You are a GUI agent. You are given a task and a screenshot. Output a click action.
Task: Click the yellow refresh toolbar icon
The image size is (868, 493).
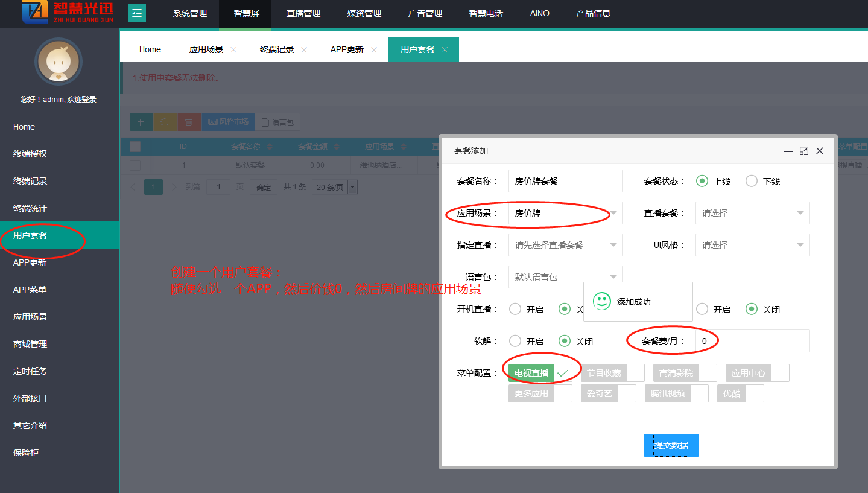coord(165,122)
